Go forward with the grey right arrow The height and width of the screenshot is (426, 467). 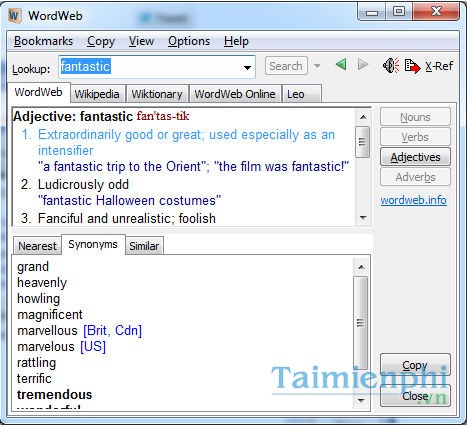pyautogui.click(x=363, y=64)
